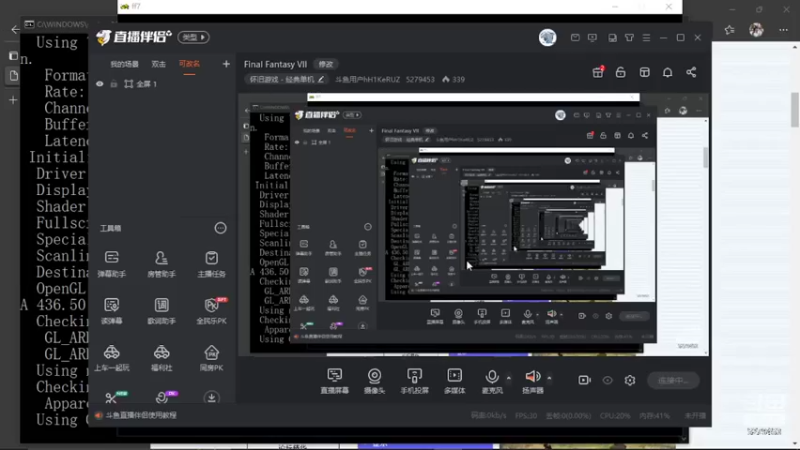This screenshot has height=450, width=800.
Task: Click the monitor icon in title bar
Action: (x=592, y=38)
